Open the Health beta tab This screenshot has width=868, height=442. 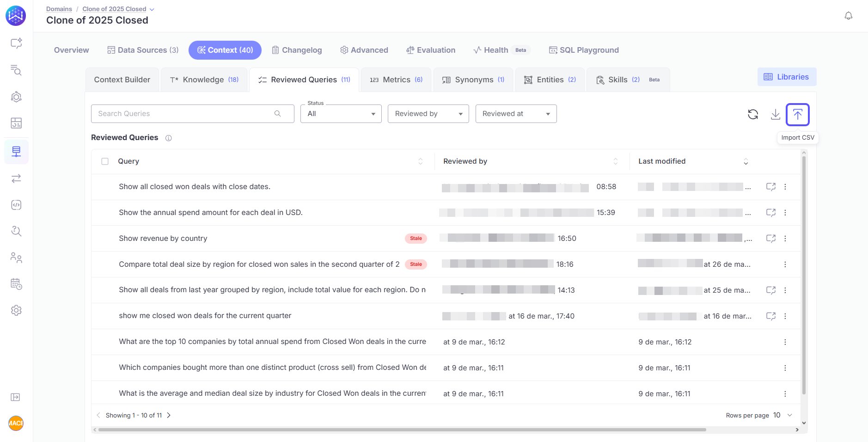coord(501,50)
